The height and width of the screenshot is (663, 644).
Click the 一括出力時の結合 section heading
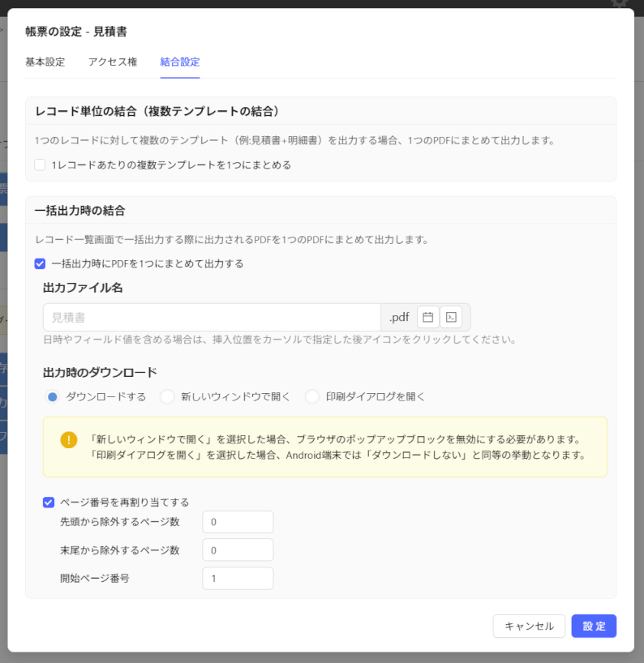click(x=80, y=211)
